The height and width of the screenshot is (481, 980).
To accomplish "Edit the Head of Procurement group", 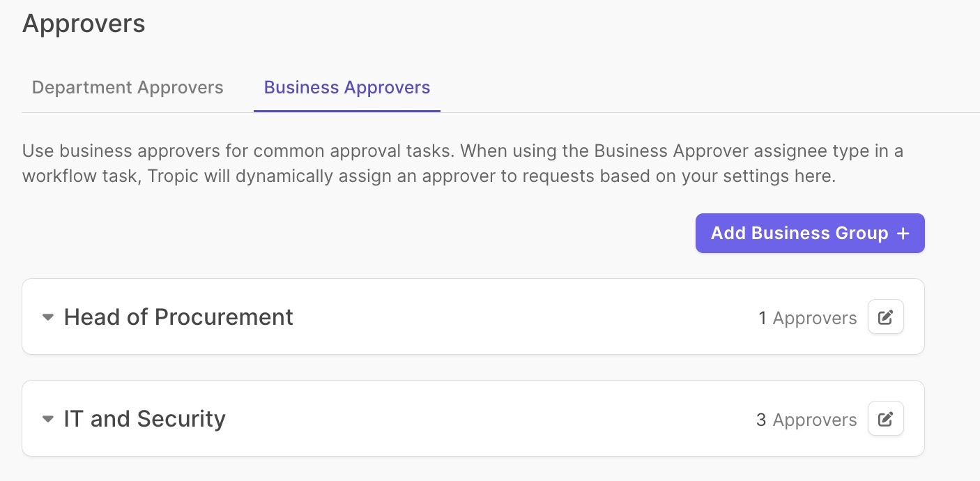I will click(885, 317).
